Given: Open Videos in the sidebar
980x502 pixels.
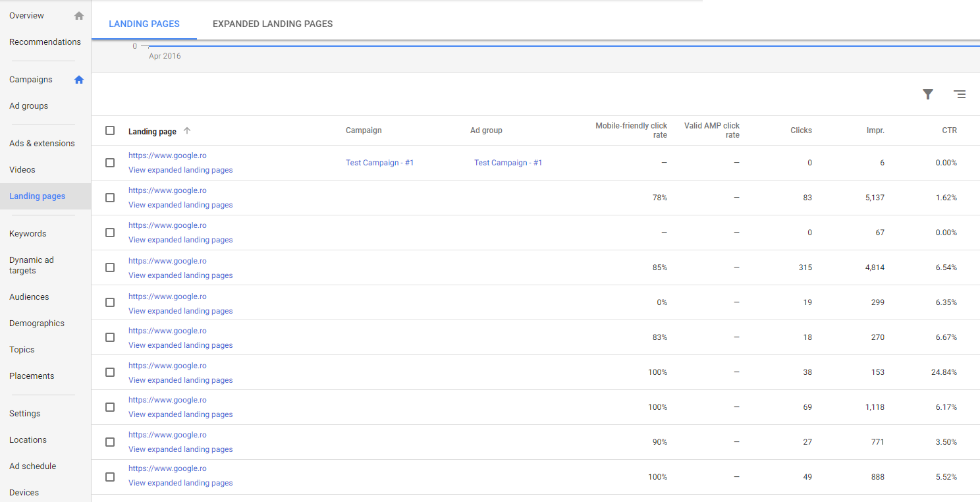Looking at the screenshot, I should click(22, 170).
